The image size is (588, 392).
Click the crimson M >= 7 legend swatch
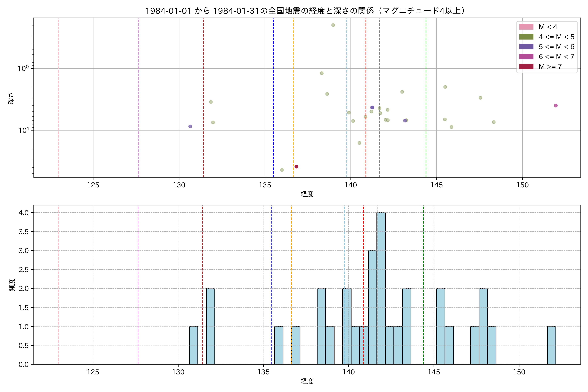click(526, 66)
